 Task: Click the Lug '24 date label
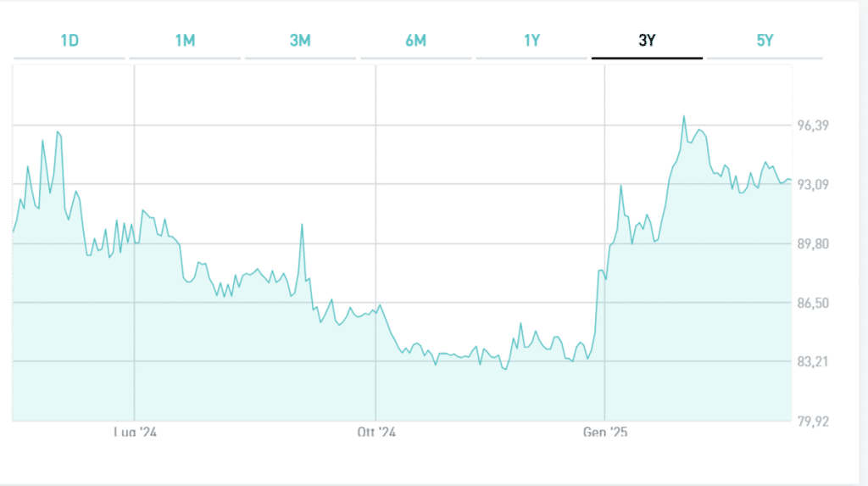pos(136,433)
